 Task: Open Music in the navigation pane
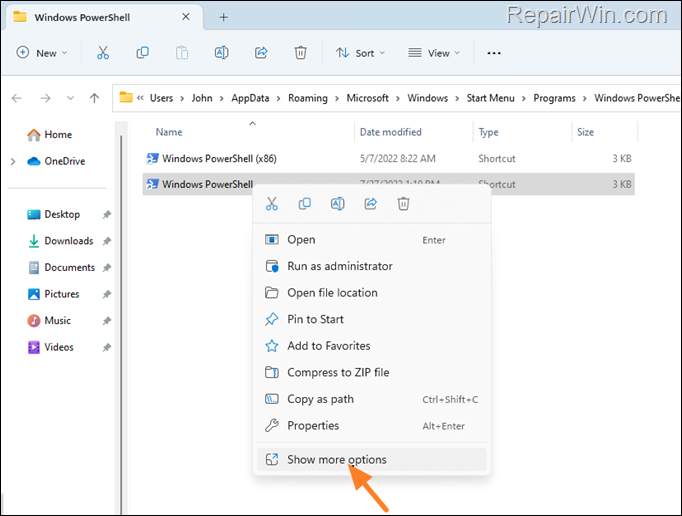point(49,321)
